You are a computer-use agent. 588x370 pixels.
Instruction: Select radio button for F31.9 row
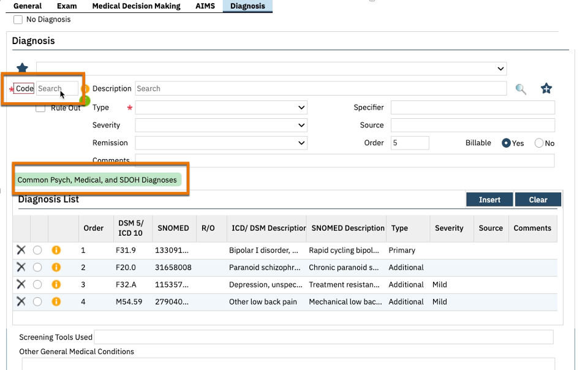click(38, 250)
